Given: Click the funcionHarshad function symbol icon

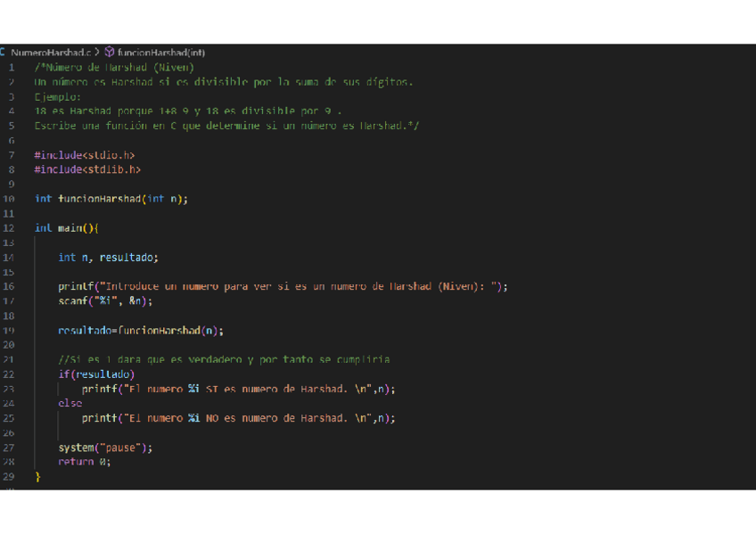Looking at the screenshot, I should 110,53.
